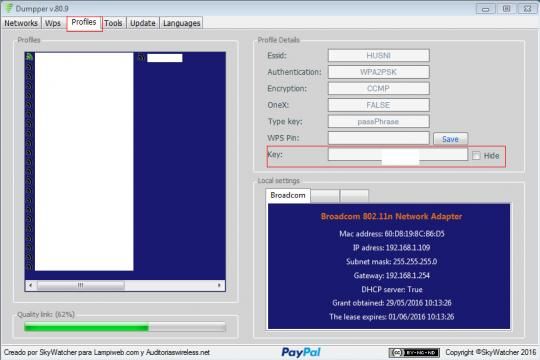Minimize the Dumpper window
The width and height of the screenshot is (540, 360).
[486, 9]
